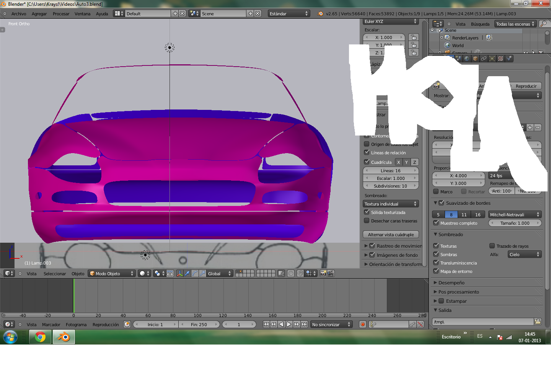Image resolution: width=551 pixels, height=392 pixels.
Task: Click the OpenGL render animation clapper icon
Action: coord(331,273)
